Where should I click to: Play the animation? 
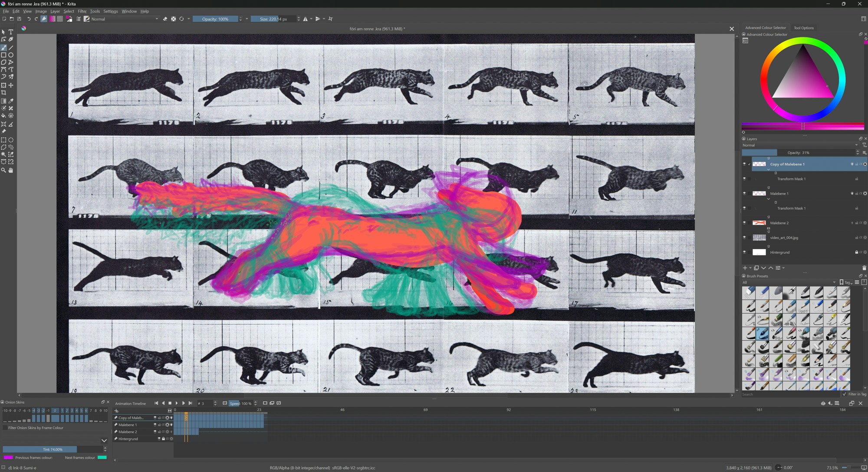coord(177,403)
